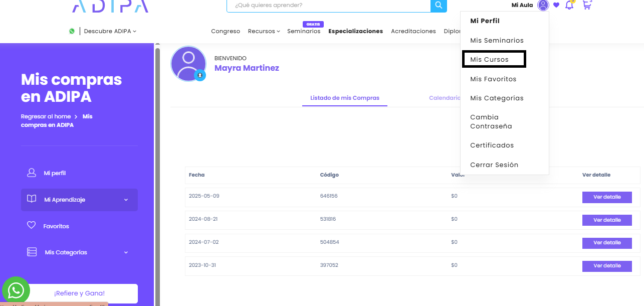Click the Mayra Martinez name text

tap(247, 68)
